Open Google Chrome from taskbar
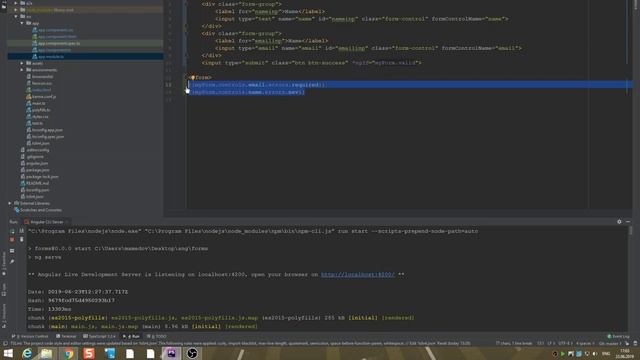The image size is (640, 360). coord(69,353)
